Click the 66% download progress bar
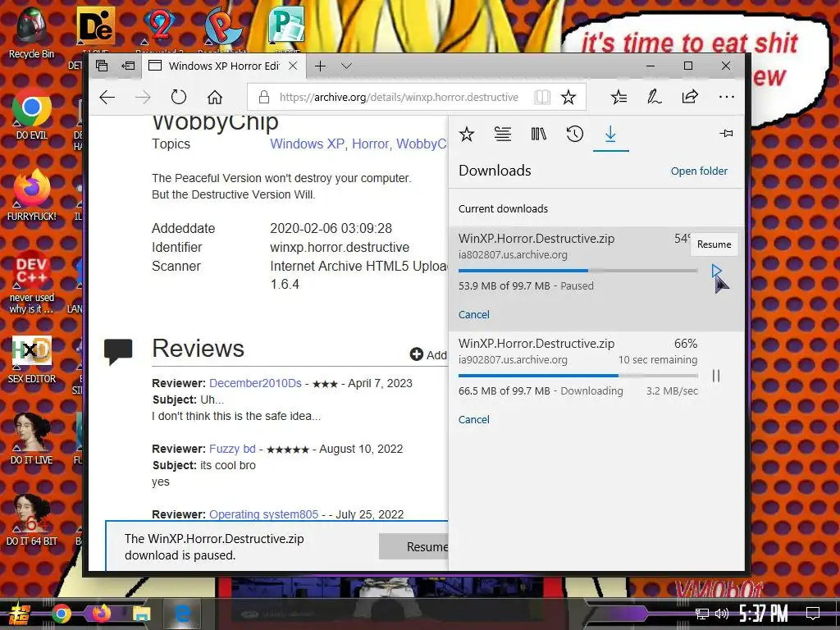This screenshot has width=840, height=630. click(577, 376)
